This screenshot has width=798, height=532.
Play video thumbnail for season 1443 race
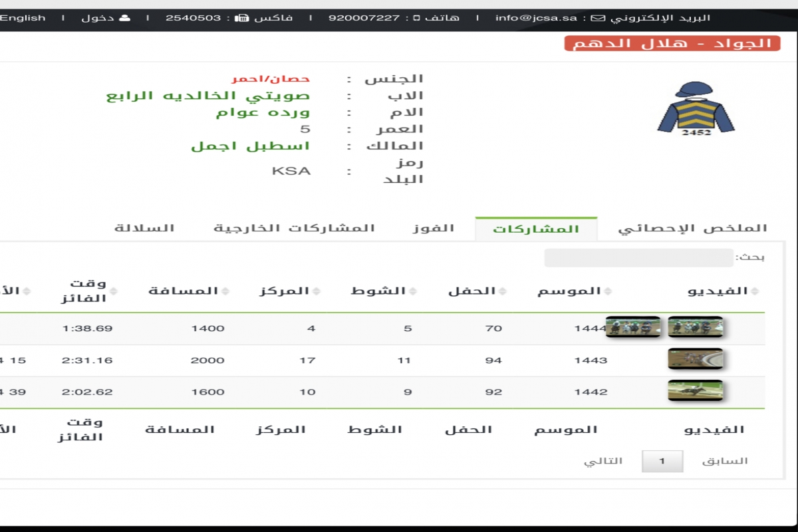coord(695,360)
